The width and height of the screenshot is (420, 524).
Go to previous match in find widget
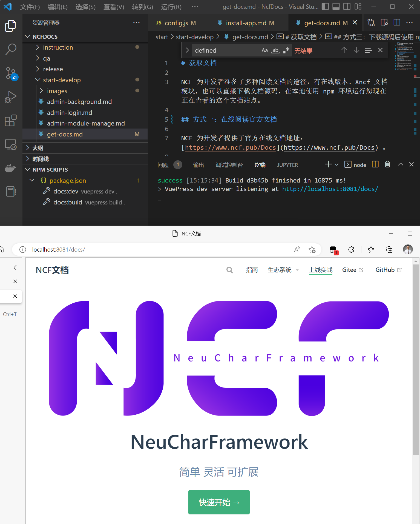point(344,50)
